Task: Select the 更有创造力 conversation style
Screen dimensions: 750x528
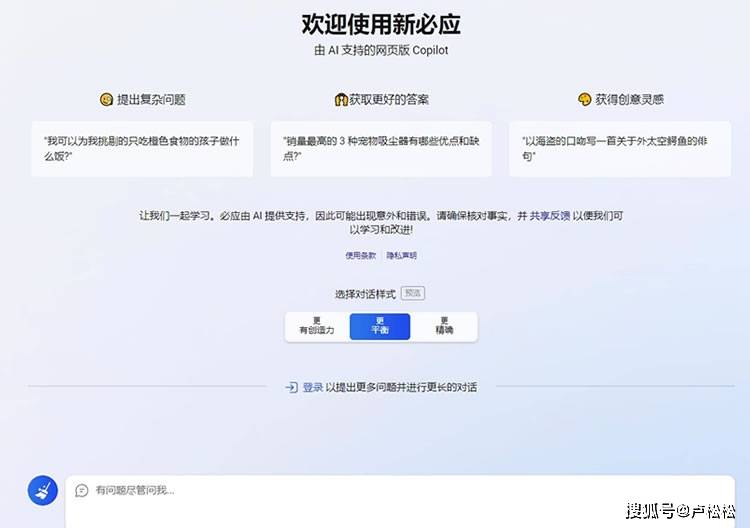Action: [x=317, y=327]
